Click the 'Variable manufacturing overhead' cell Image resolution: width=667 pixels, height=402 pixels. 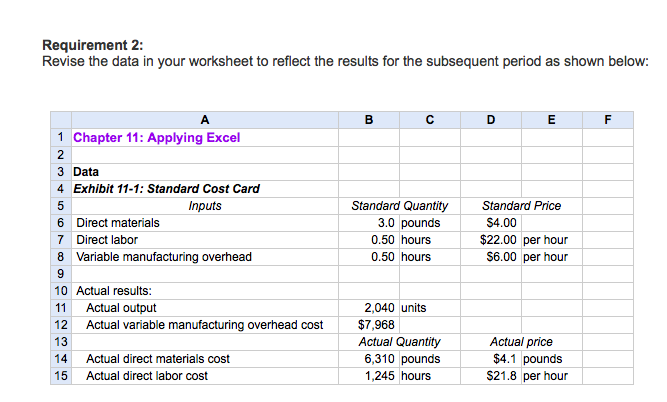coord(205,257)
